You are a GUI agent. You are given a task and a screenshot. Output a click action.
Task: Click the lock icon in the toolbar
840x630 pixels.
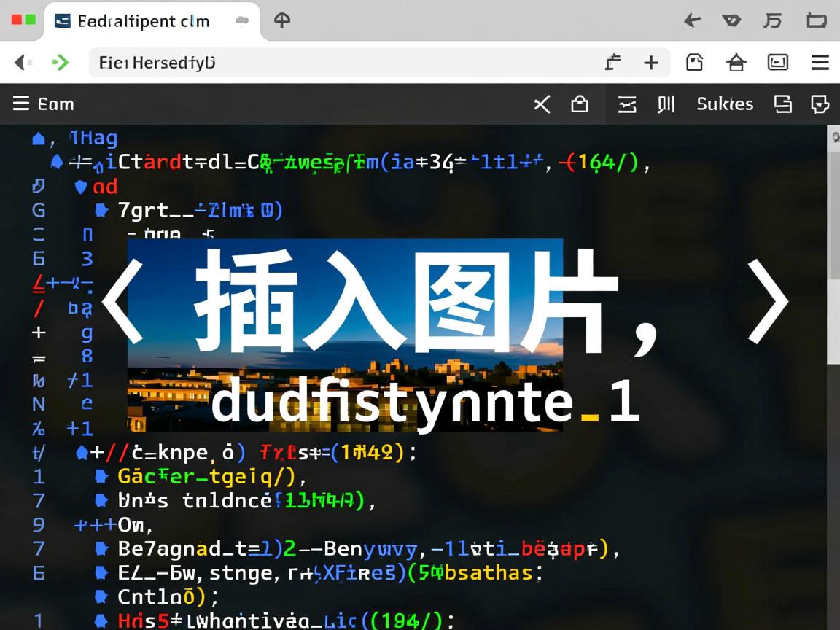(x=580, y=104)
